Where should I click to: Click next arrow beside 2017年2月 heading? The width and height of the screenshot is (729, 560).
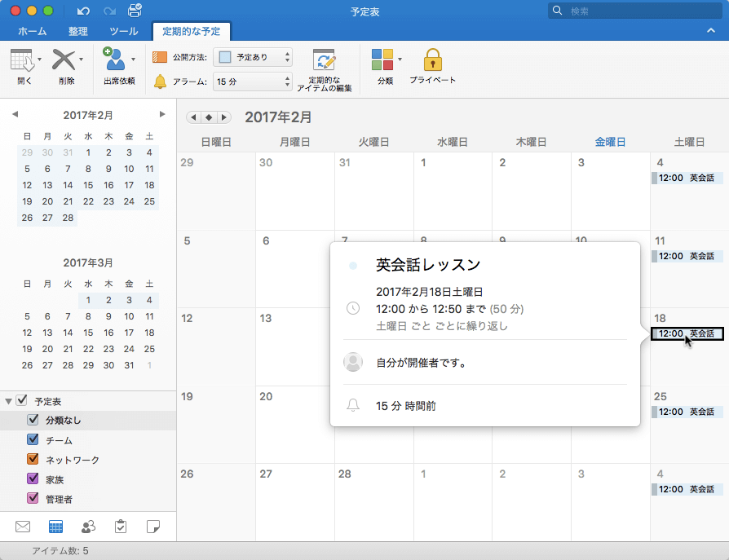click(224, 117)
